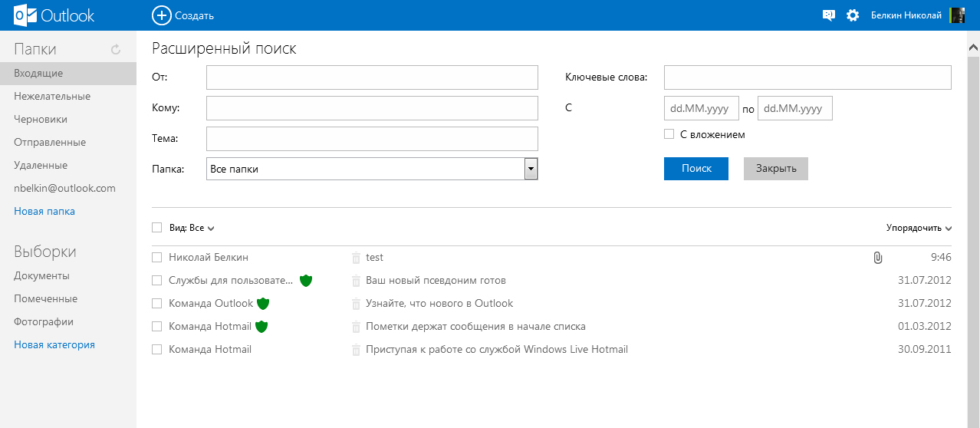Select the Николай Белкин message checkbox
Image resolution: width=980 pixels, height=428 pixels.
point(157,258)
